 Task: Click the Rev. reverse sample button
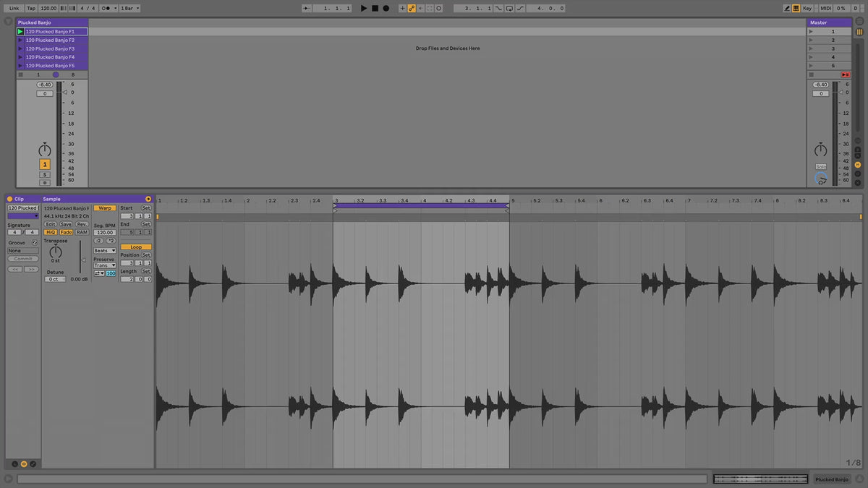click(82, 224)
